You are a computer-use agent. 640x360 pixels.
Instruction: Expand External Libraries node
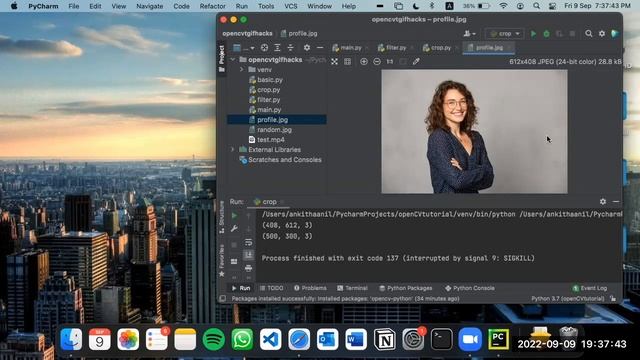233,150
